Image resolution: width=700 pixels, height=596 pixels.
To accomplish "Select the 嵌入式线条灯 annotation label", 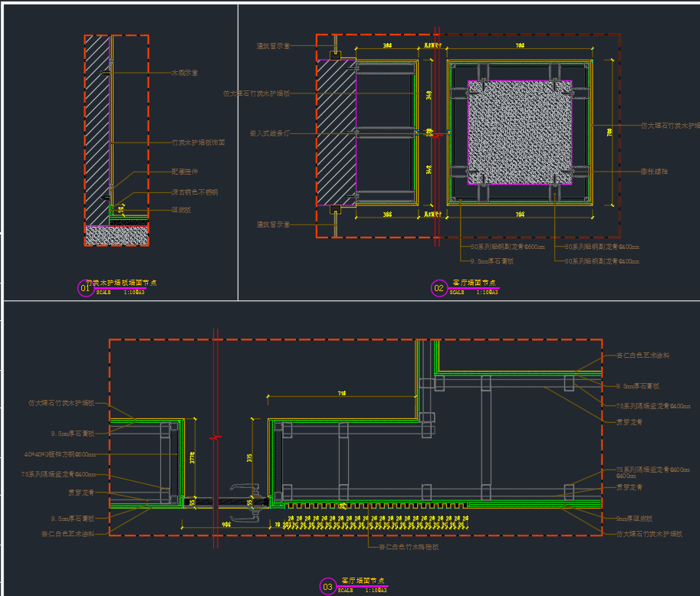I will pos(270,133).
